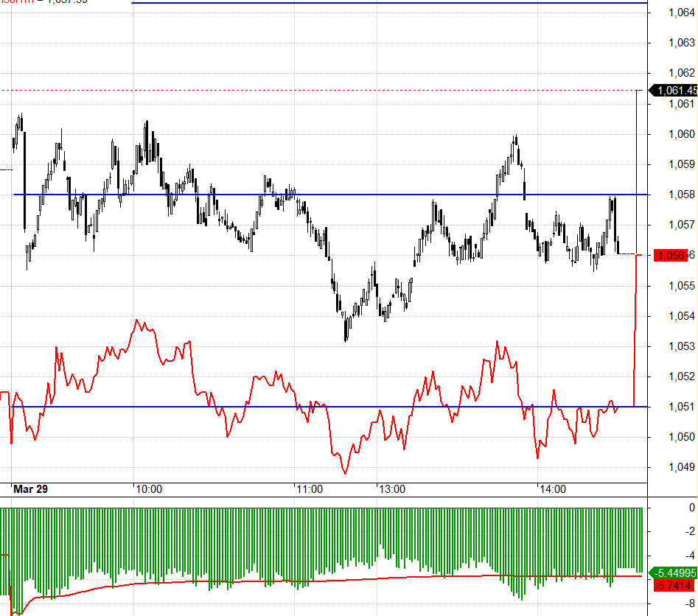Select the Mar 29 date label
Image resolution: width=698 pixels, height=616 pixels.
[x=30, y=489]
